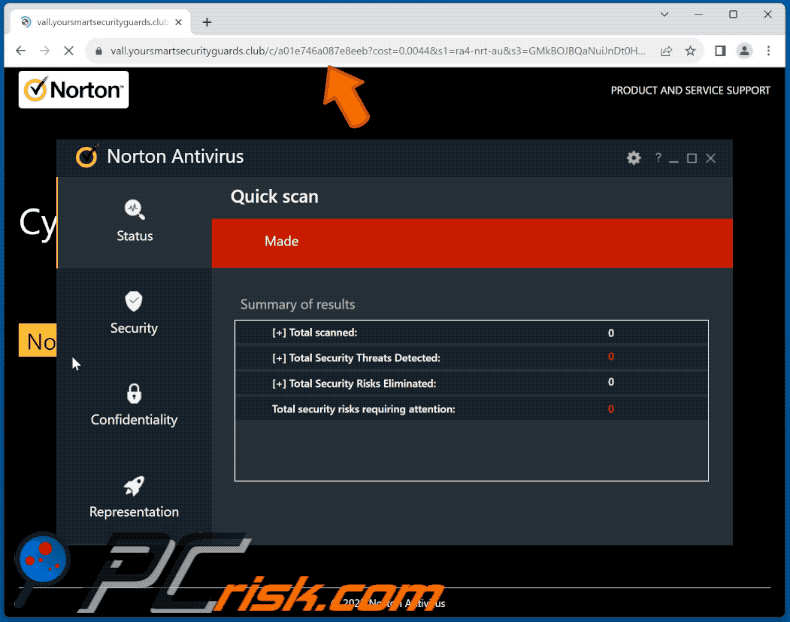This screenshot has width=790, height=622.
Task: Open the Status section icon
Action: coord(135,210)
